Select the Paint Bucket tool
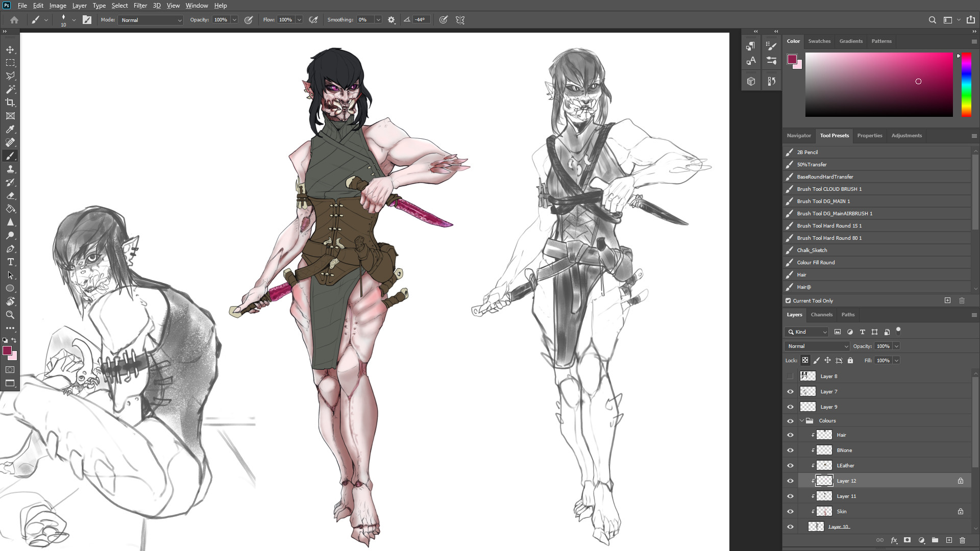This screenshot has height=551, width=980. [10, 209]
